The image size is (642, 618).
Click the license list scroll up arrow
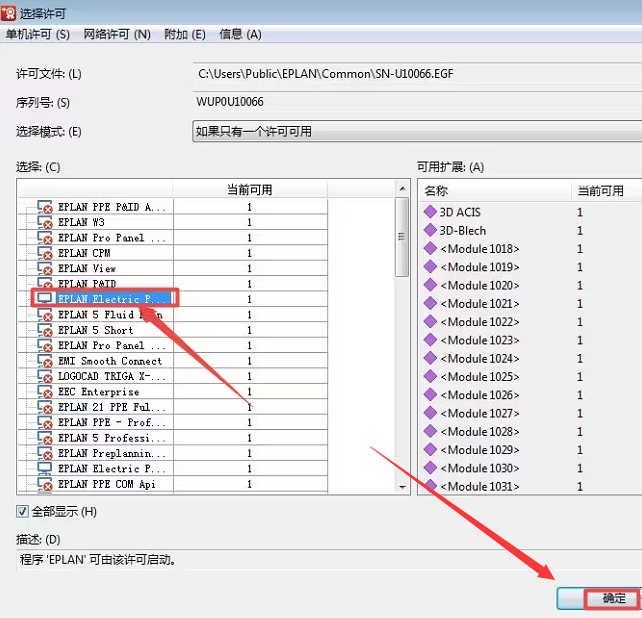tap(402, 189)
